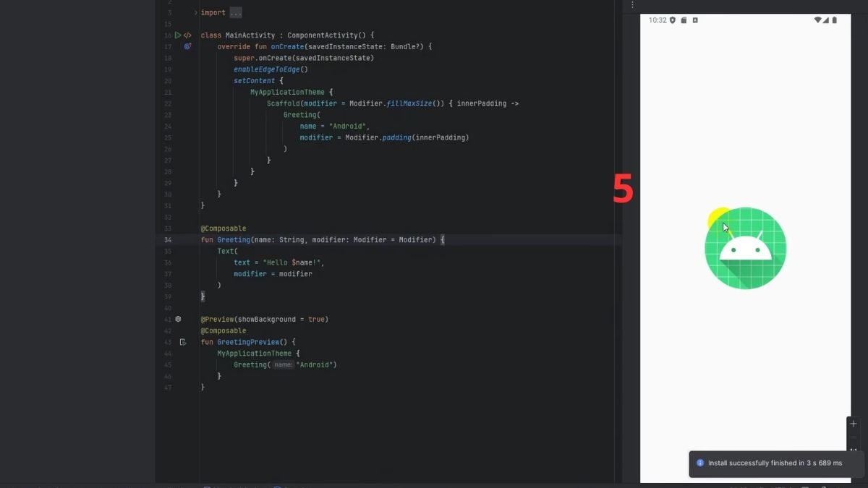
Task: Click the SD card icon in emulator status bar
Action: point(684,20)
